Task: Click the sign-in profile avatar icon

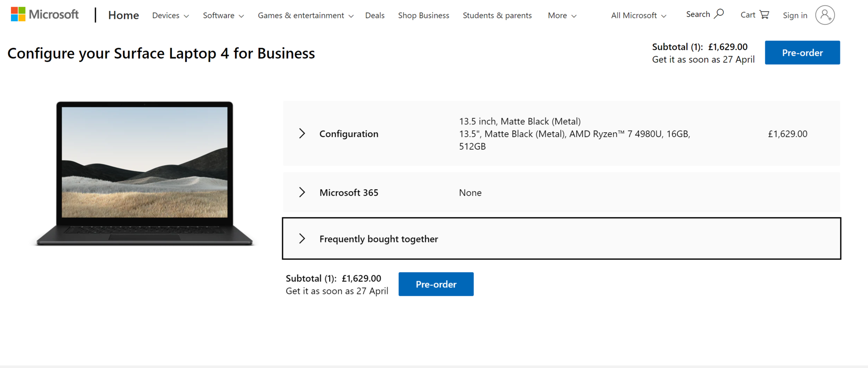Action: pos(825,15)
